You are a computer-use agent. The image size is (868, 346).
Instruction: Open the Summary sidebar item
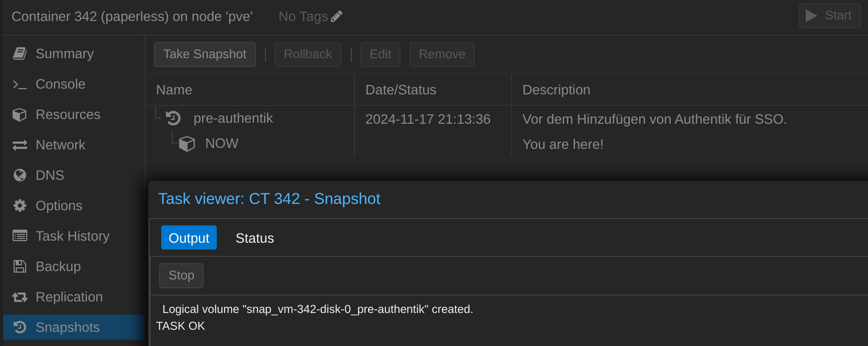pyautogui.click(x=73, y=53)
